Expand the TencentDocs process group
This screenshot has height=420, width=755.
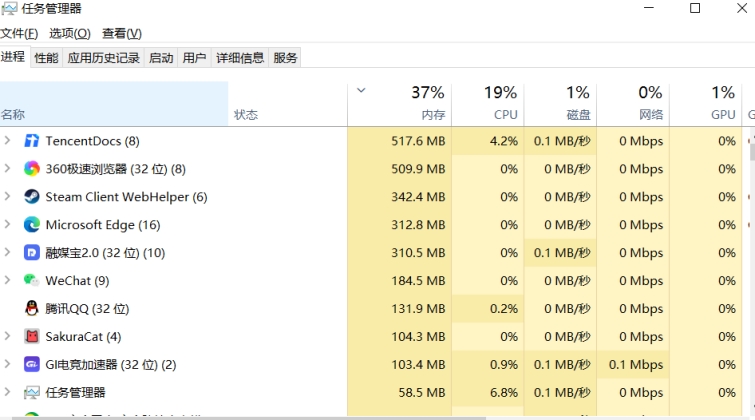click(x=7, y=141)
